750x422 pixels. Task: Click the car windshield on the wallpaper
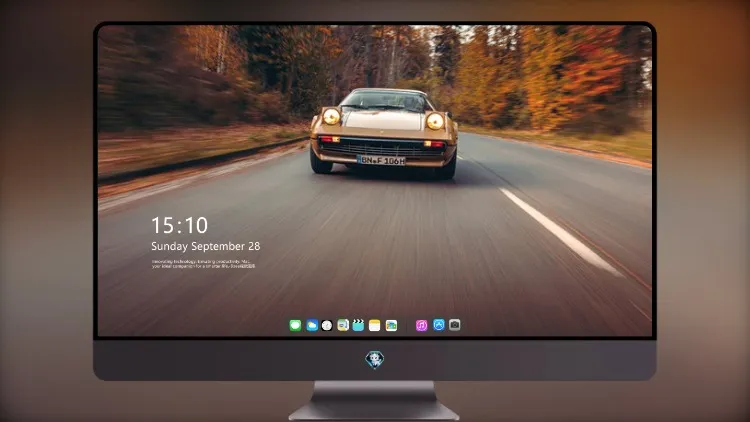pos(385,101)
